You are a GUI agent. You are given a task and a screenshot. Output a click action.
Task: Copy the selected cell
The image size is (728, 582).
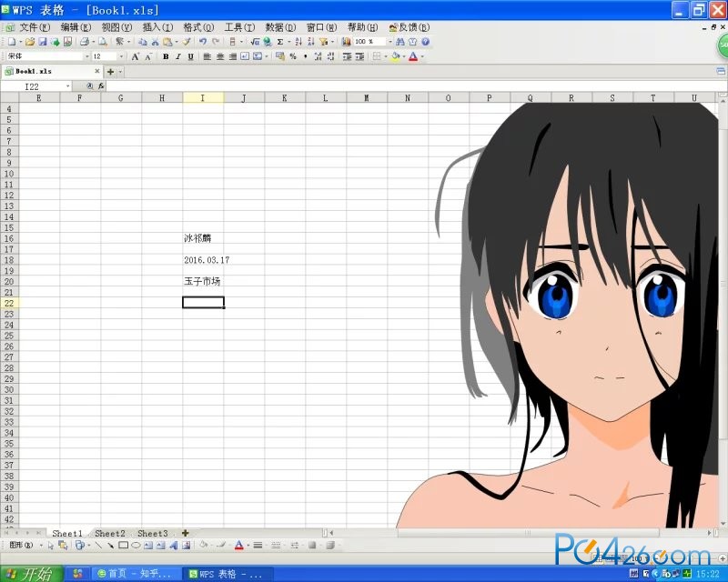[143, 42]
